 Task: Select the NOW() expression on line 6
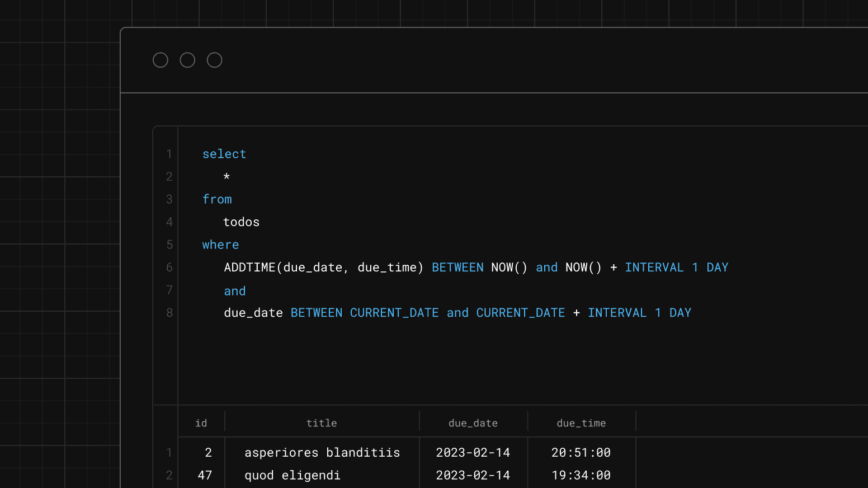pyautogui.click(x=508, y=268)
